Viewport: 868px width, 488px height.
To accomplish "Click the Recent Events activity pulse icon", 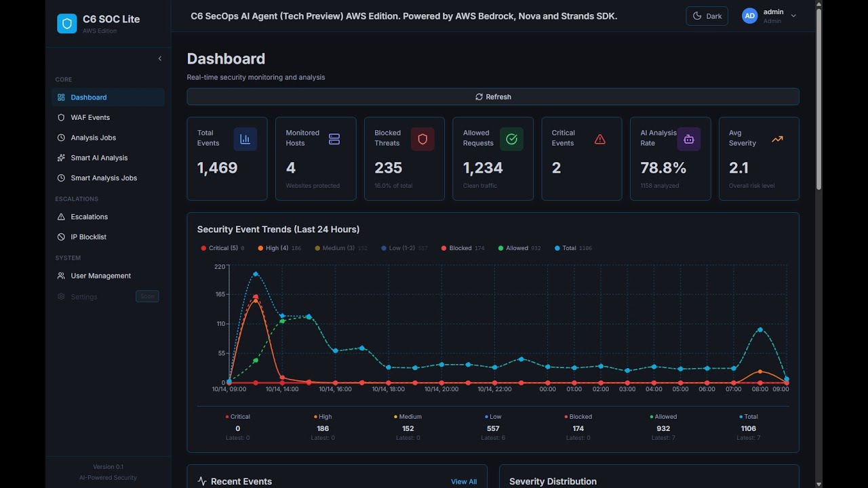I will tap(201, 481).
